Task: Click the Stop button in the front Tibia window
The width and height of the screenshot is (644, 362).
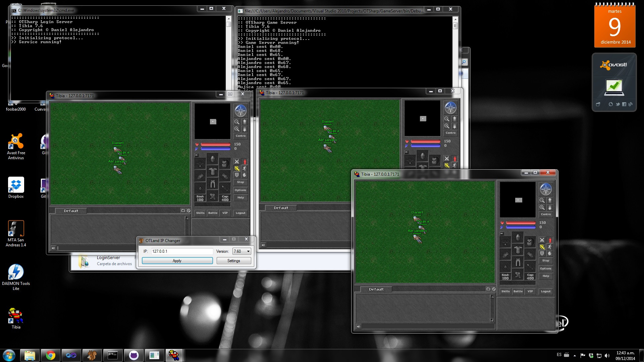Action: click(x=546, y=260)
